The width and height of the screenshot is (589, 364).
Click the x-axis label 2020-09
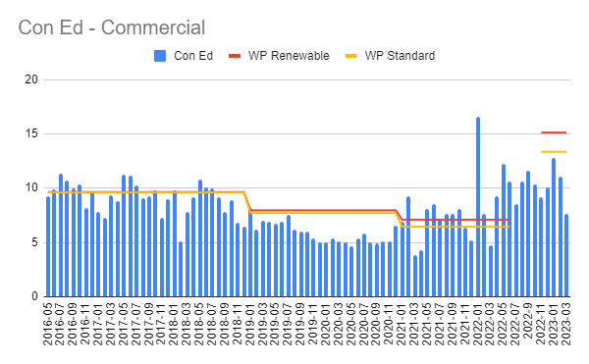point(376,324)
